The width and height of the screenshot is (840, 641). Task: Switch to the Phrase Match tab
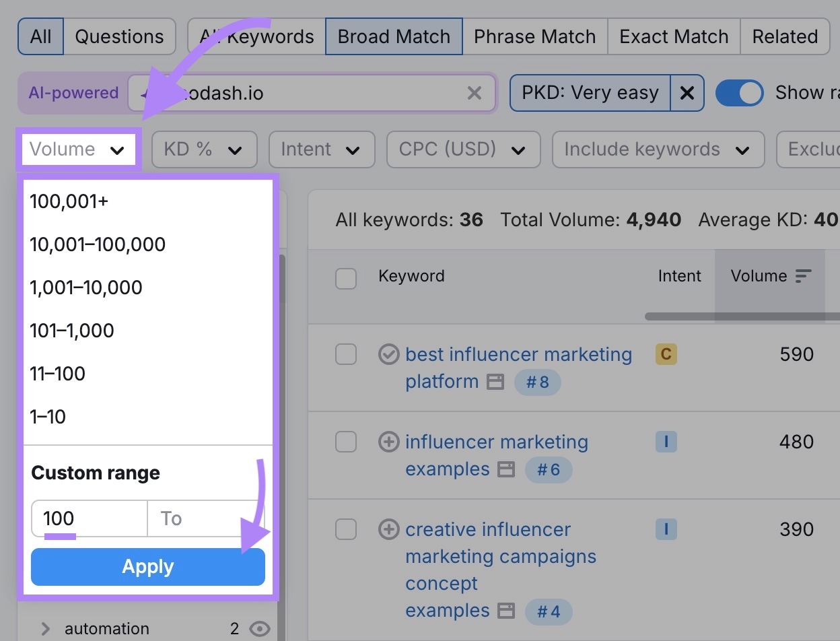[x=534, y=36]
